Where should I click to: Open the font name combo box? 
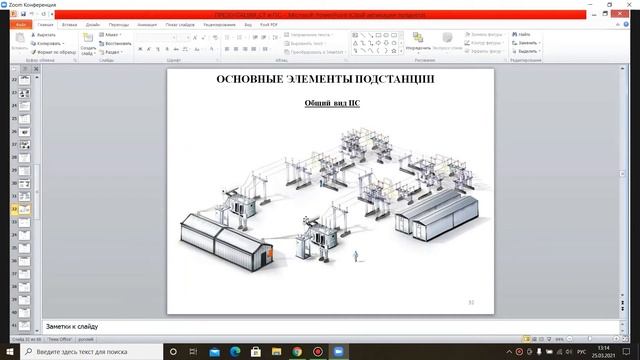[x=156, y=38]
